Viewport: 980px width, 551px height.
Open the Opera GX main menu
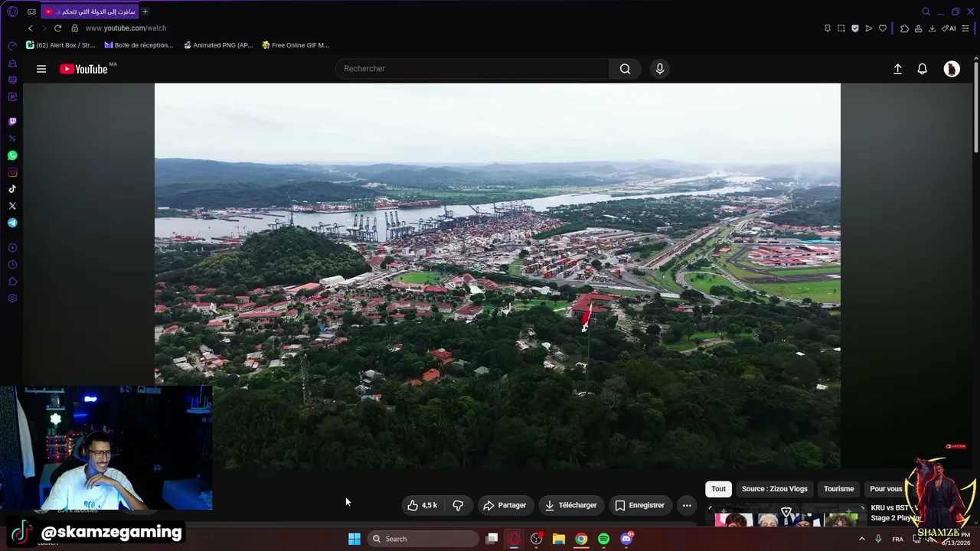click(12, 11)
